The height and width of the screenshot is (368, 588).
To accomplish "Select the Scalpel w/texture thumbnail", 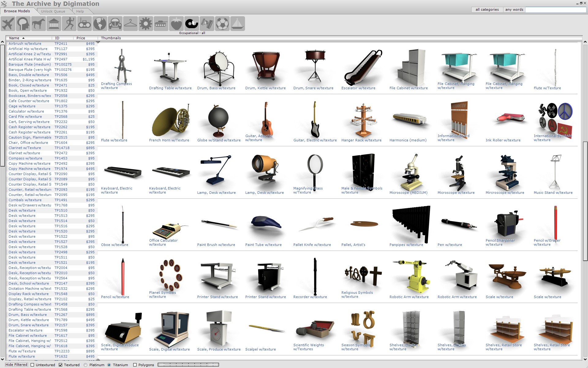I will point(267,331).
